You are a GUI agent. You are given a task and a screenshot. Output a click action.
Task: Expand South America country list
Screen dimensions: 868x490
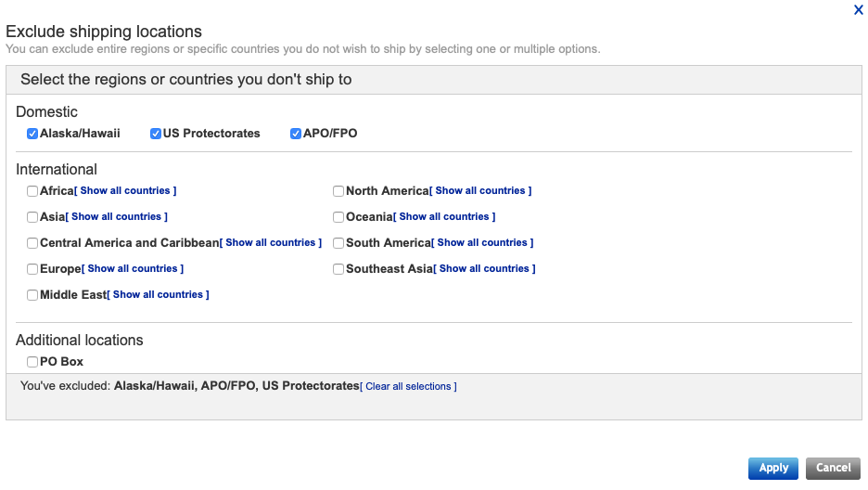482,243
